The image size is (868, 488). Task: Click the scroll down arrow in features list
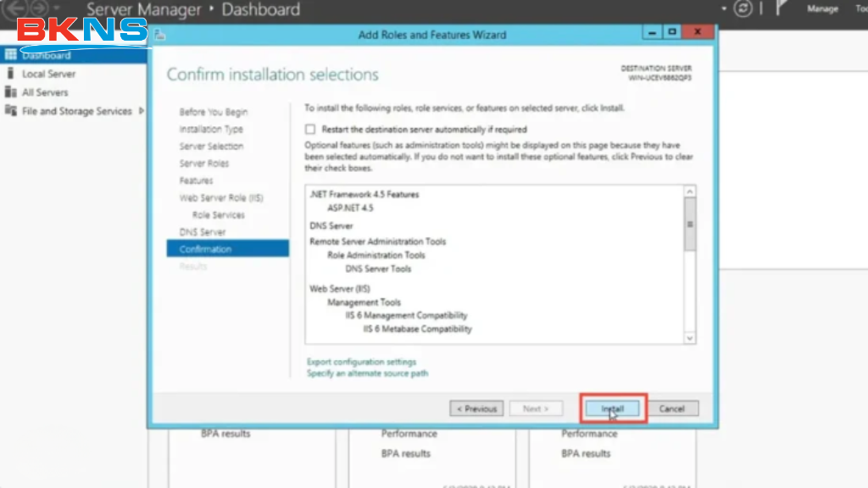coord(689,337)
